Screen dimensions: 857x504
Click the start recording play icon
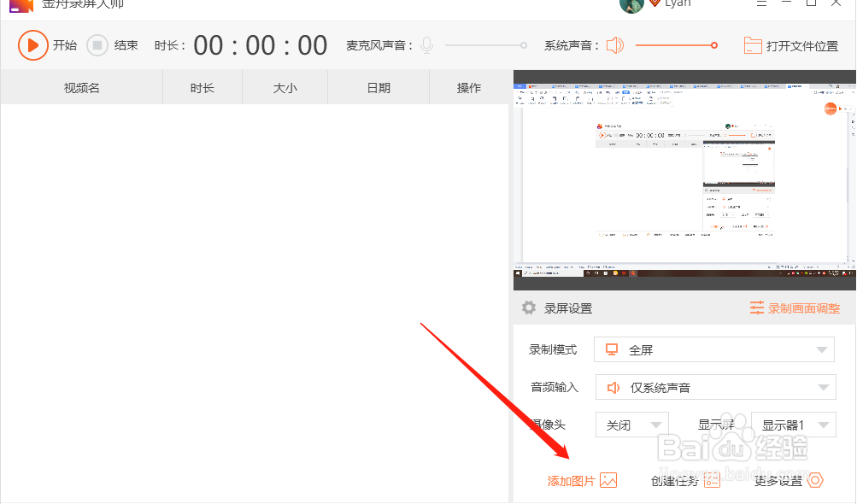click(32, 45)
